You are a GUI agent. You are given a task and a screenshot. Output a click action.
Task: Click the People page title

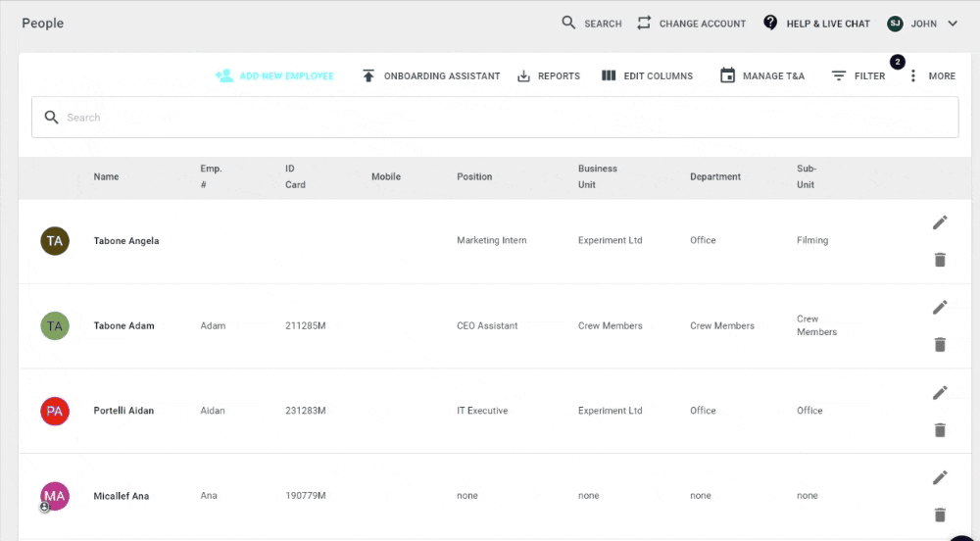pos(42,24)
